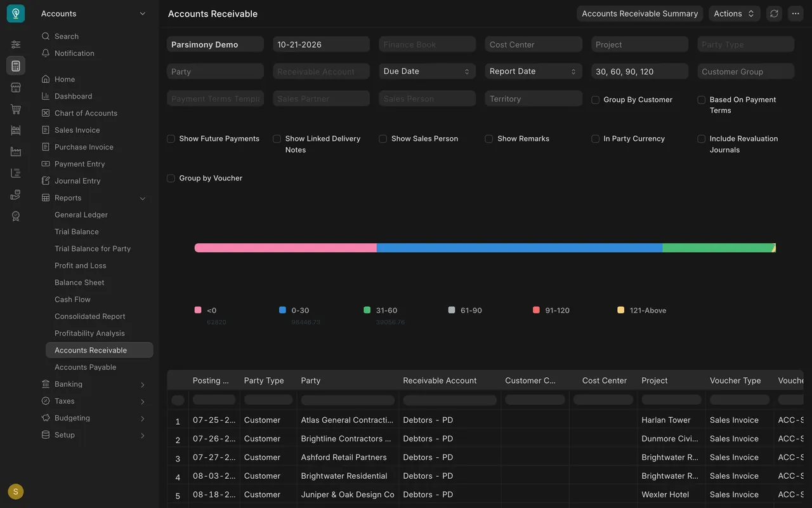Click the lightbulb app logo icon

click(x=16, y=13)
